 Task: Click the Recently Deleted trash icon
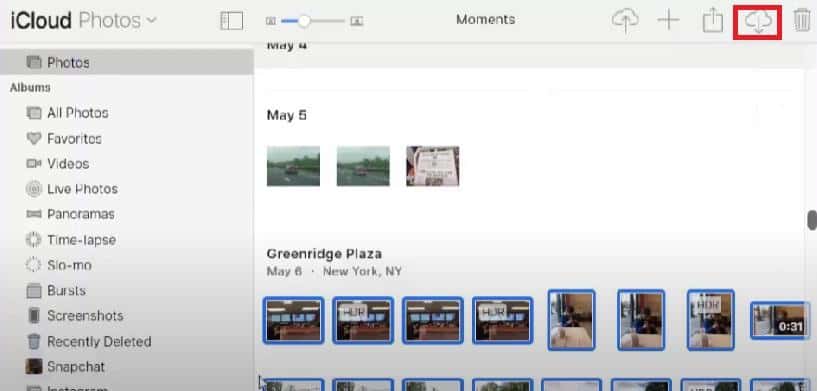34,341
